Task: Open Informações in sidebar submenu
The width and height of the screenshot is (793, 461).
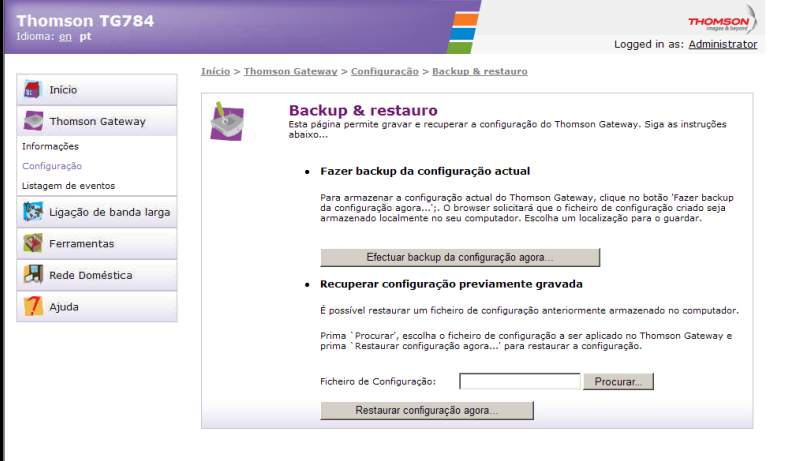Action: point(50,147)
